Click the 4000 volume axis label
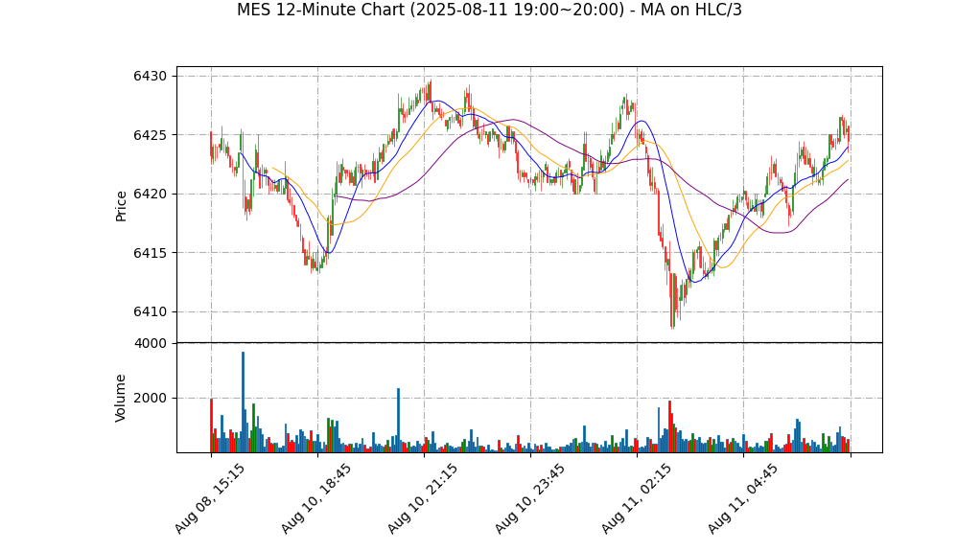The image size is (980, 551). (150, 344)
